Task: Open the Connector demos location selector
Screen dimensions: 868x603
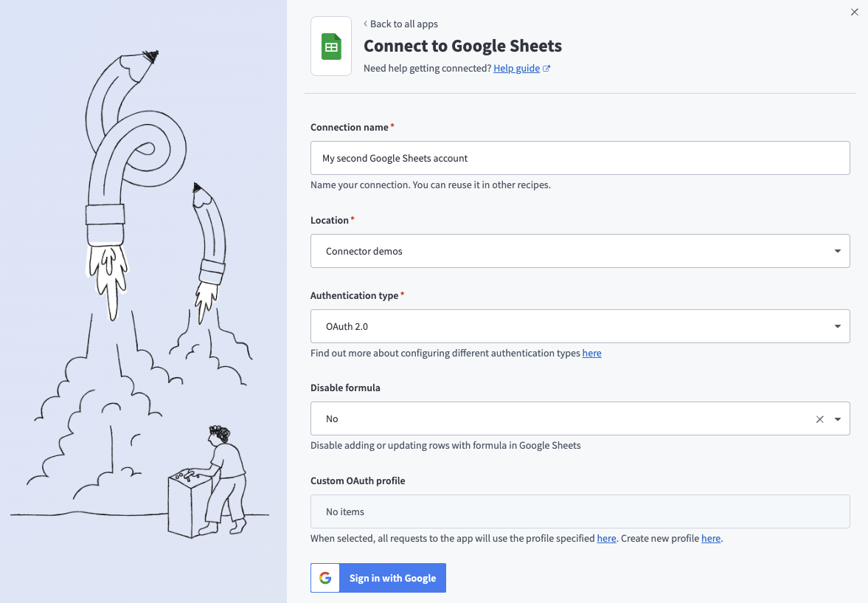Action: coord(580,251)
